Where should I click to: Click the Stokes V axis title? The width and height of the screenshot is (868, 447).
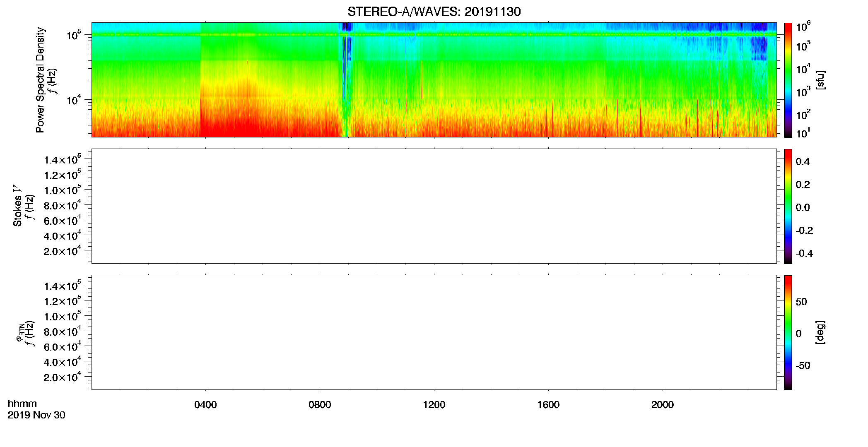click(17, 206)
